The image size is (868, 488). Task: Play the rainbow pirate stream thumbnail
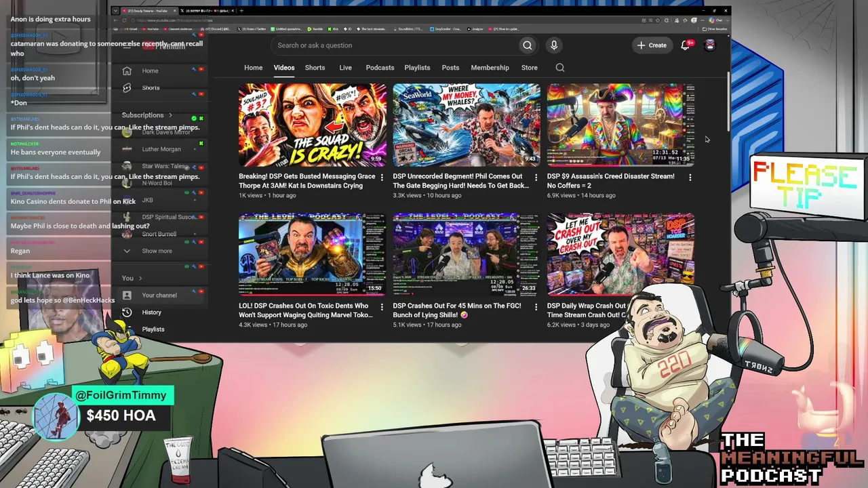click(620, 125)
